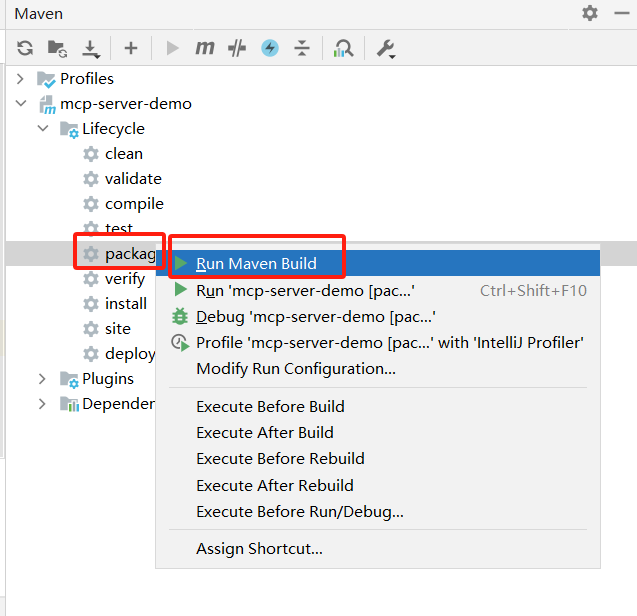
Task: Click the verify goal gear icon
Action: (91, 279)
